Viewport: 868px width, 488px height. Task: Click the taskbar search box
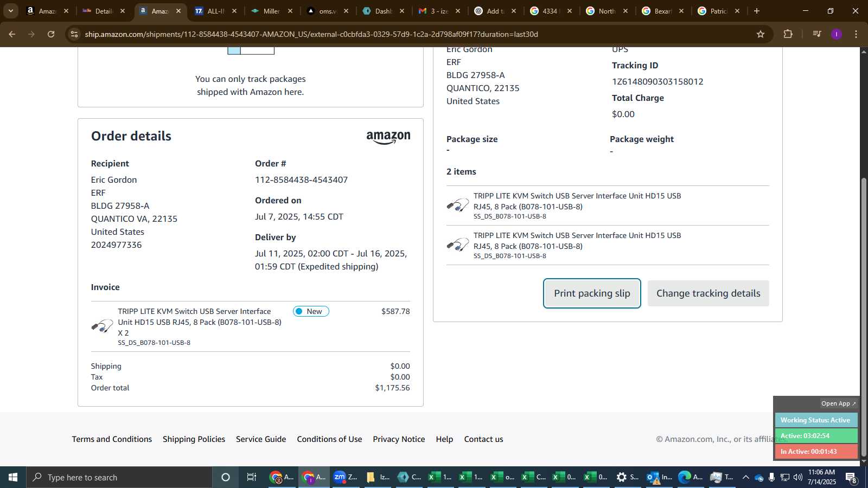pos(119,477)
